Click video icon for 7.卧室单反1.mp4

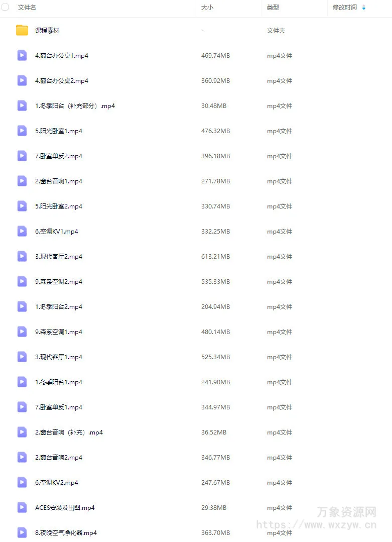(x=22, y=407)
